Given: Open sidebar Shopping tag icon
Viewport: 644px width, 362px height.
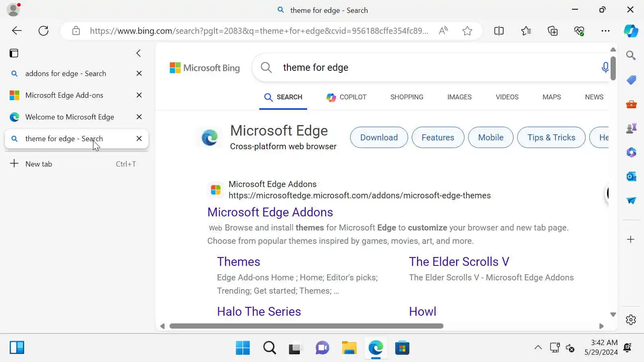Looking at the screenshot, I should (631, 80).
